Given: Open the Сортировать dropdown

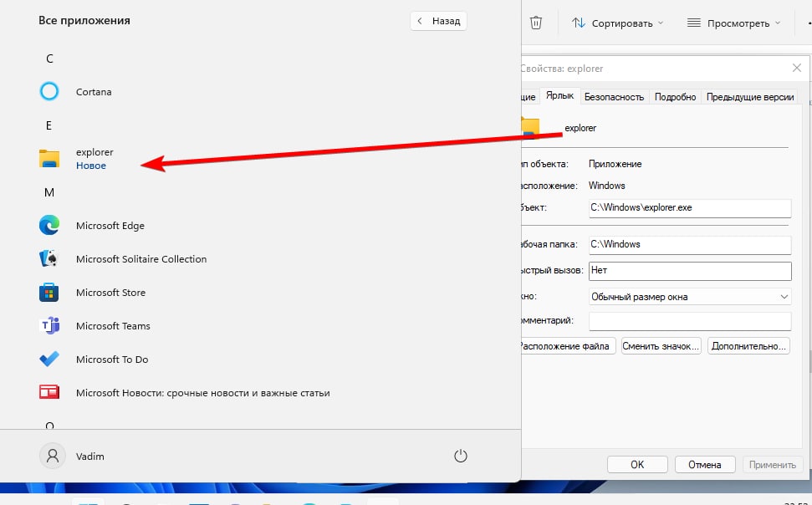Looking at the screenshot, I should coord(617,23).
